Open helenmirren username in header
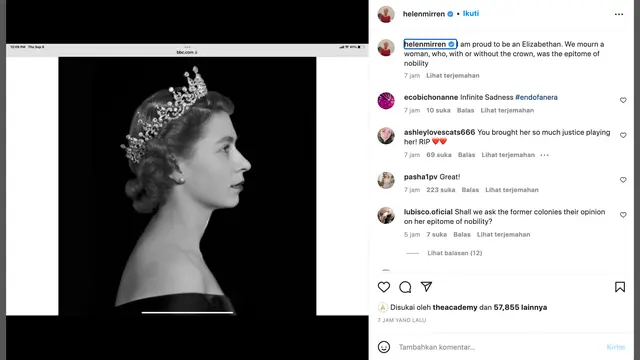640x360 pixels. (x=424, y=14)
